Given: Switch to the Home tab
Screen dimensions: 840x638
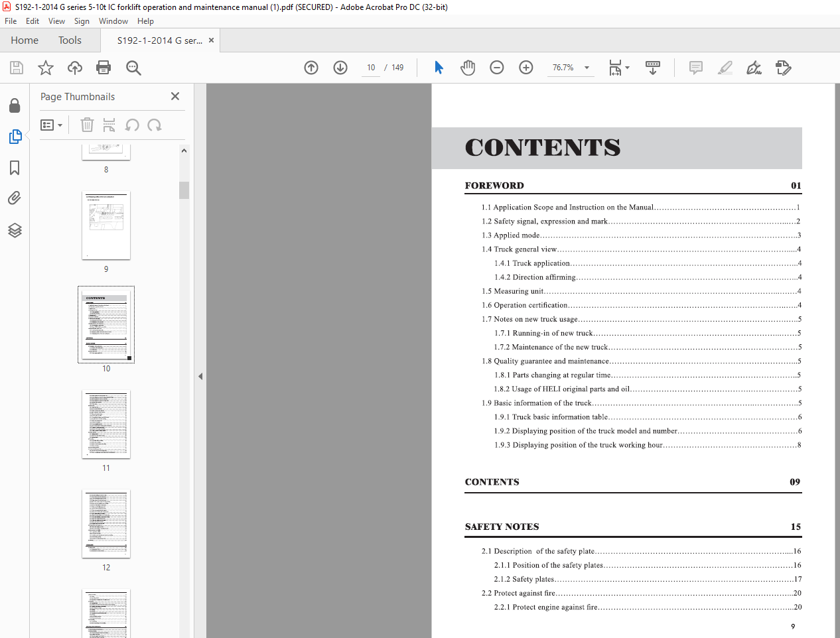Looking at the screenshot, I should pyautogui.click(x=25, y=40).
